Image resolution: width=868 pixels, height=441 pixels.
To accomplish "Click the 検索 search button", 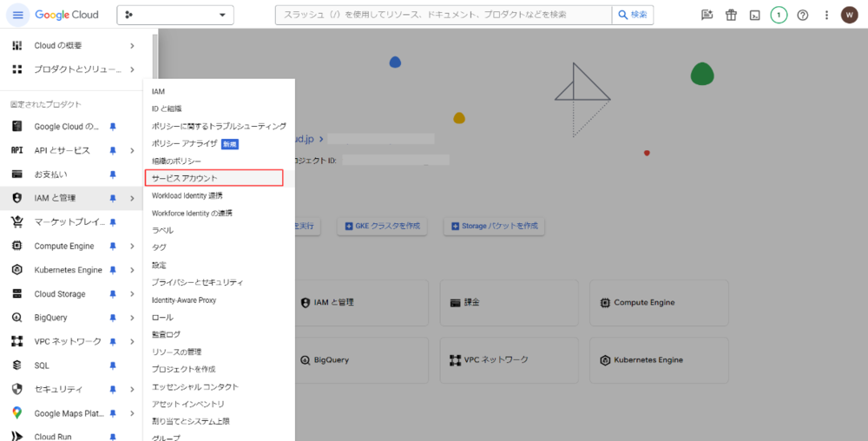I will click(633, 15).
